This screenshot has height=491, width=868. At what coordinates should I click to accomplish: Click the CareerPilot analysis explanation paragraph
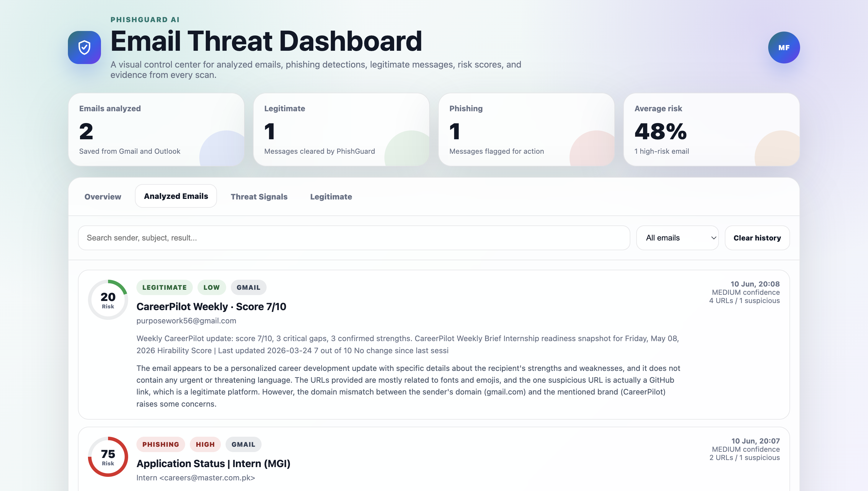click(408, 386)
